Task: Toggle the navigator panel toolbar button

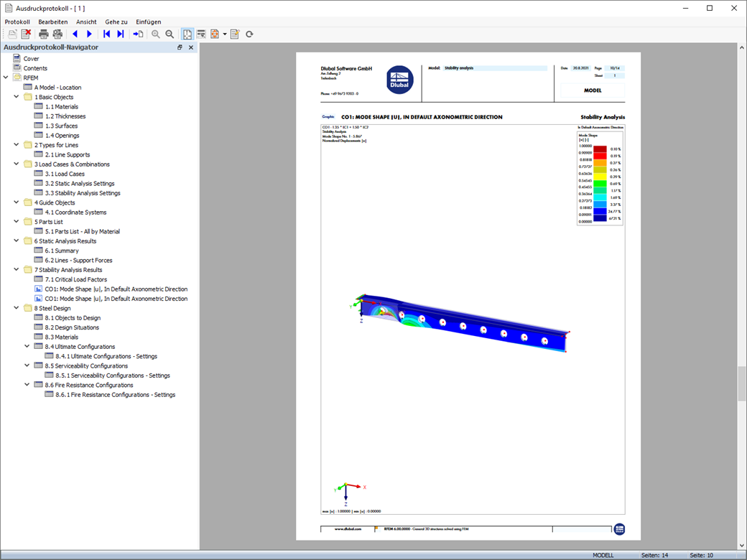Action: coord(187,34)
